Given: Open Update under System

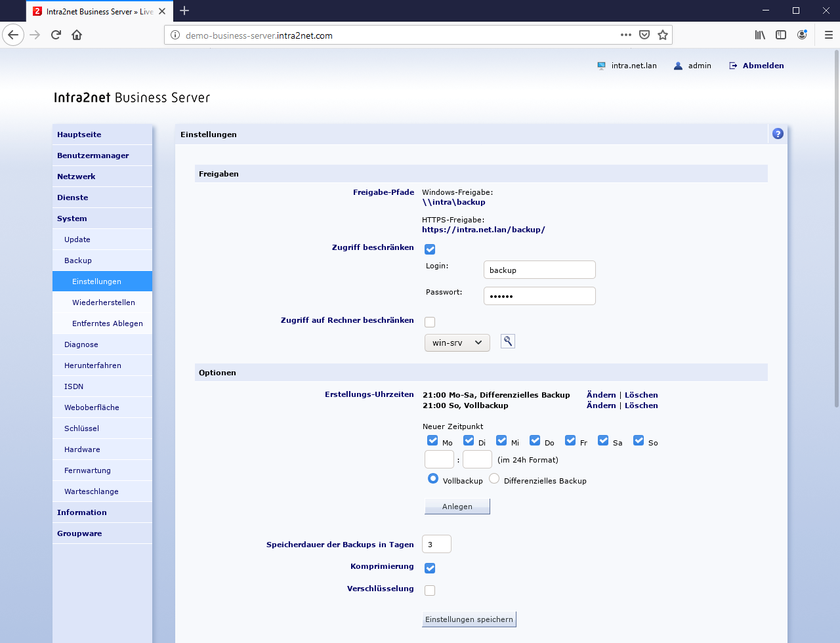Looking at the screenshot, I should [102, 239].
